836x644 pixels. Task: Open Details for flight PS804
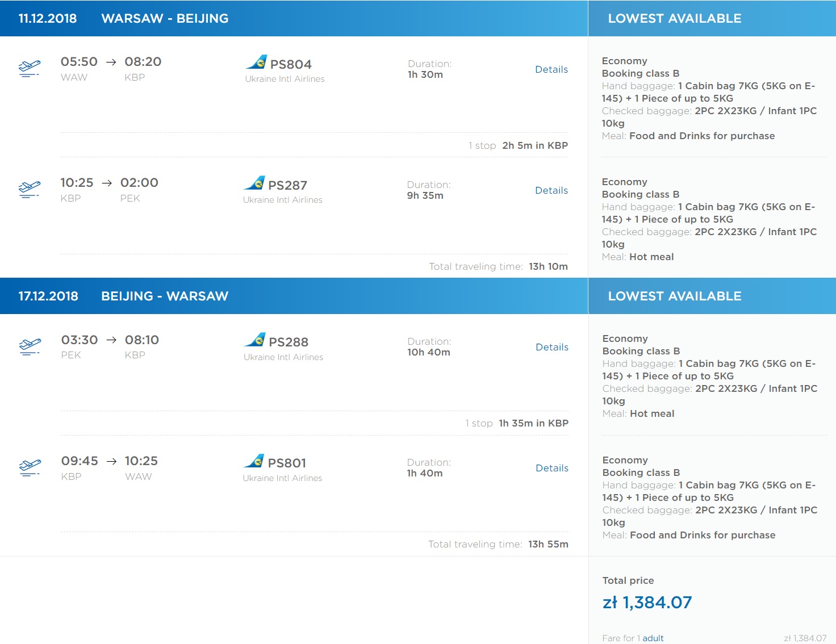click(x=551, y=69)
